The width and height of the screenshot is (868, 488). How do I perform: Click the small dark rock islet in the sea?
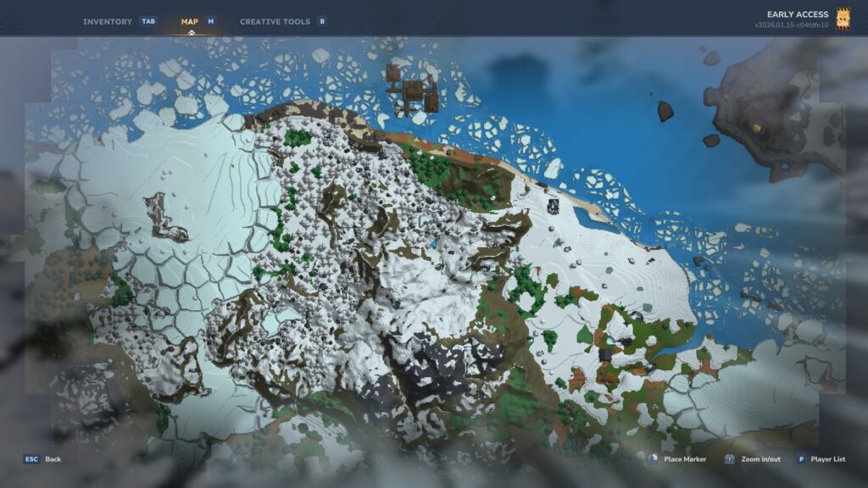[x=665, y=111]
